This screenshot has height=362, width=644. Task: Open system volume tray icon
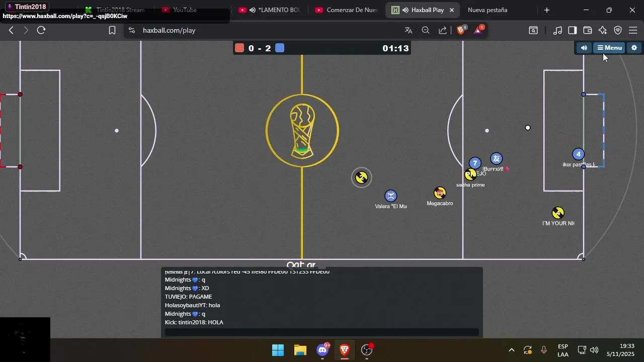[594, 350]
